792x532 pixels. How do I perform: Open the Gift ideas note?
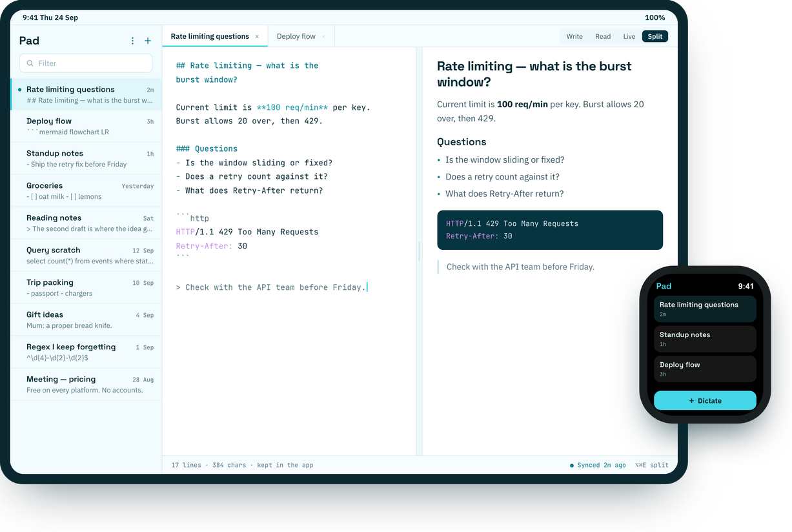pos(86,320)
